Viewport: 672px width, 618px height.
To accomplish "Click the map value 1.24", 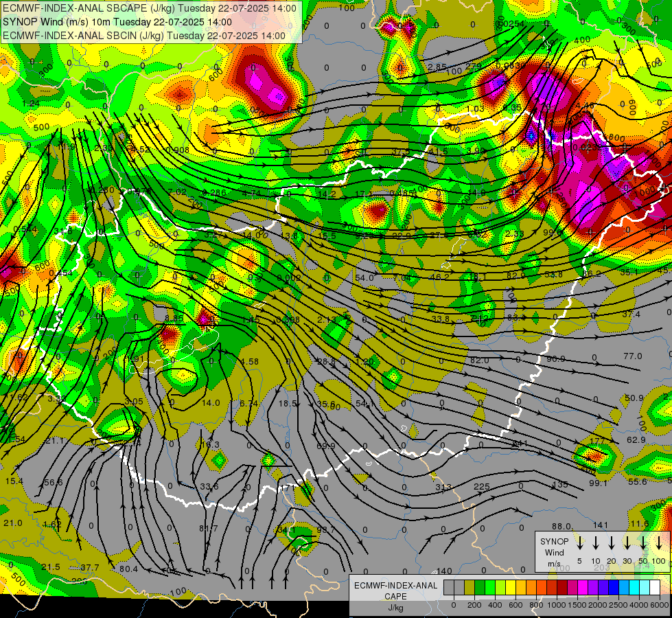I will pos(30,104).
